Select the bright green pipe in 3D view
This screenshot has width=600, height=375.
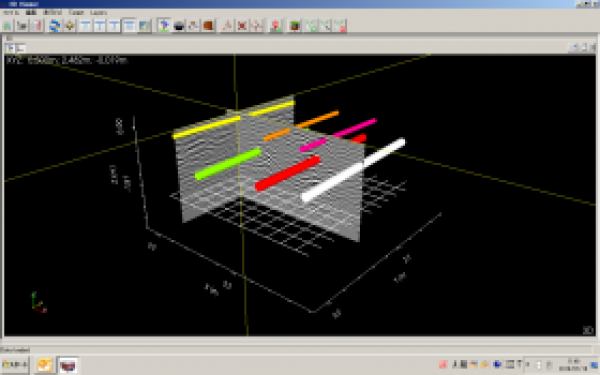tap(228, 164)
